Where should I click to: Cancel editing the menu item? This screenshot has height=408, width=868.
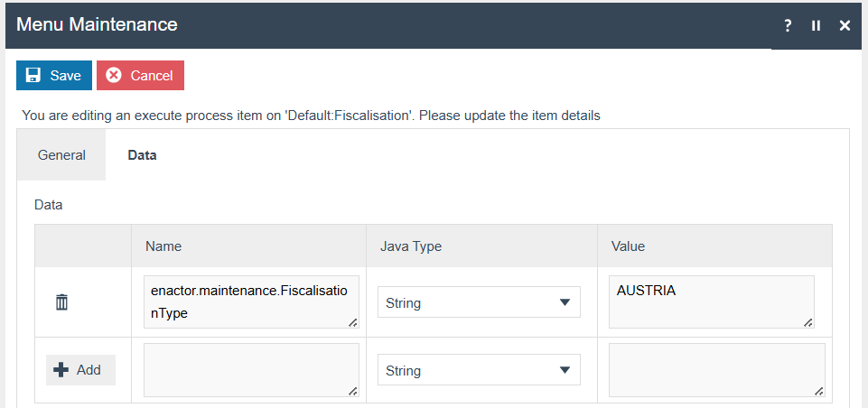pyautogui.click(x=140, y=76)
